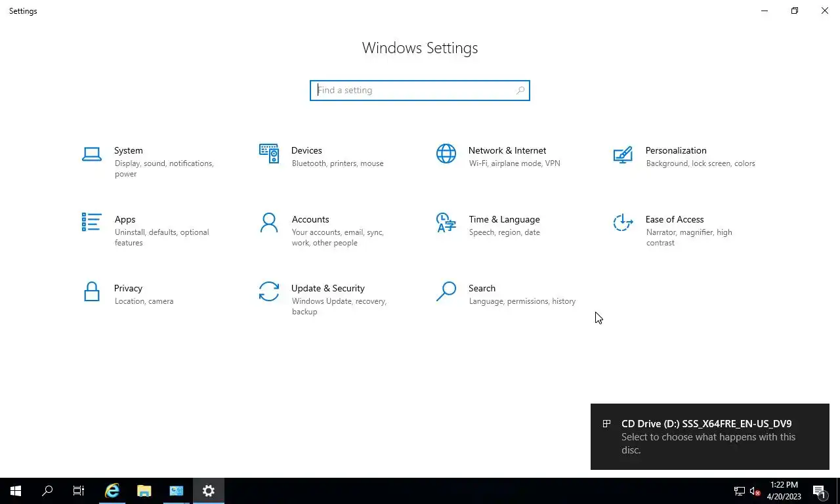The image size is (840, 504).
Task: Open the Network & Internet globe icon
Action: tap(446, 154)
